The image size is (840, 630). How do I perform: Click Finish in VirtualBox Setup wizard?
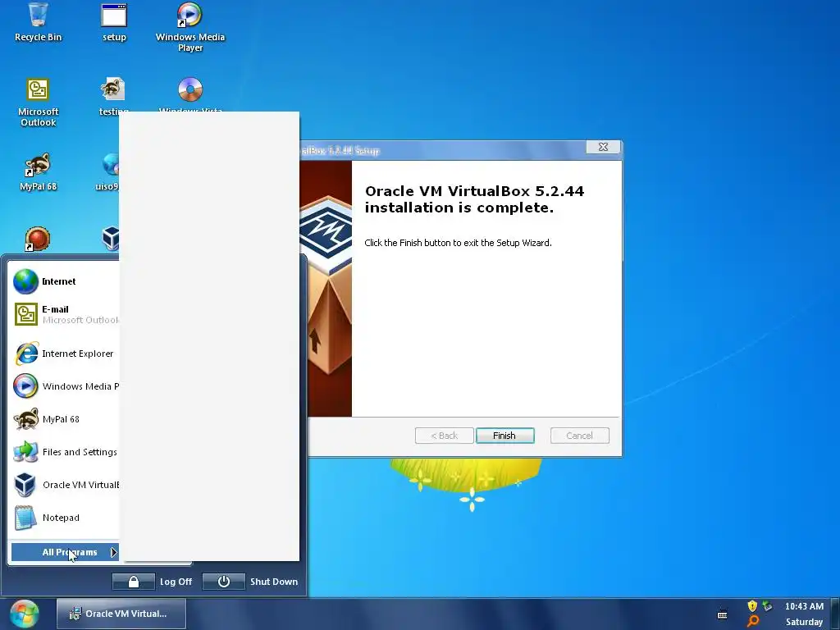(x=504, y=436)
